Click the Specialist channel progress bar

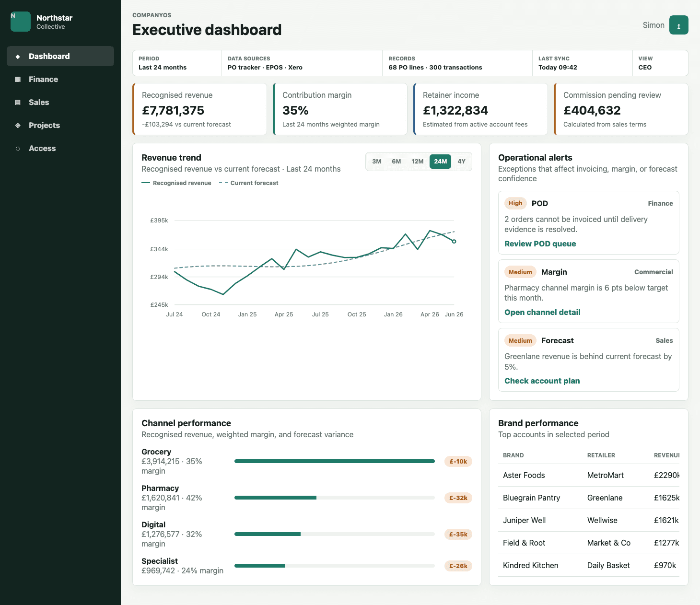(335, 566)
